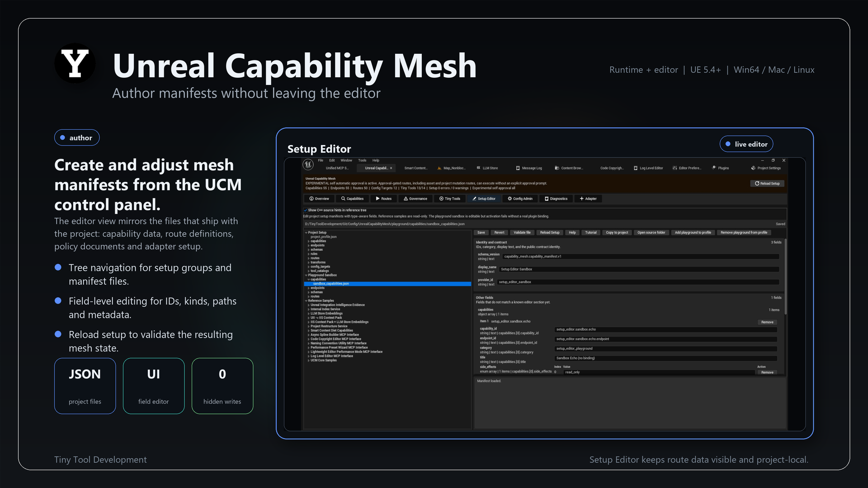868x488 pixels.
Task: Expand capabilities under Project Setup
Action: (309, 241)
